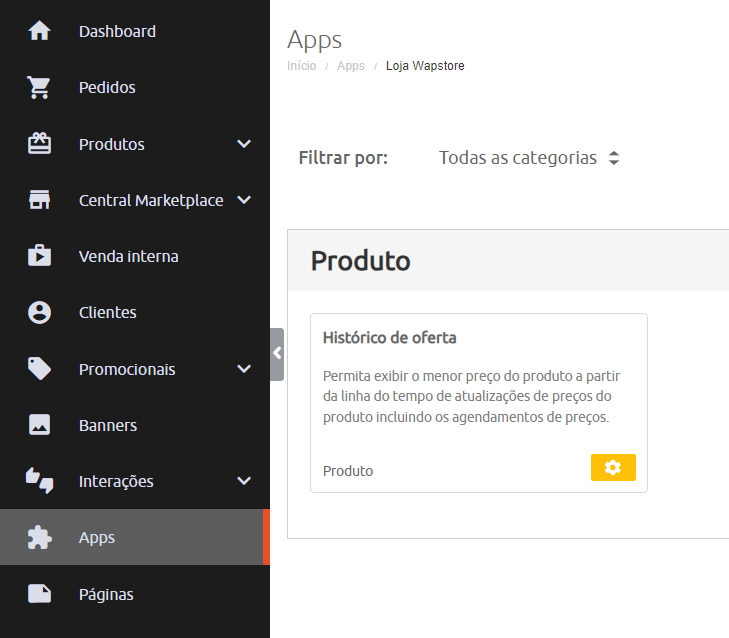Image resolution: width=729 pixels, height=638 pixels.
Task: Click the Dashboard home icon
Action: 39,31
